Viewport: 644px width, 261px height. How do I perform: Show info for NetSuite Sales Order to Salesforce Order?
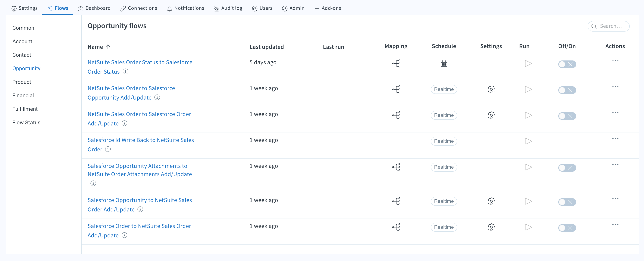pyautogui.click(x=124, y=123)
